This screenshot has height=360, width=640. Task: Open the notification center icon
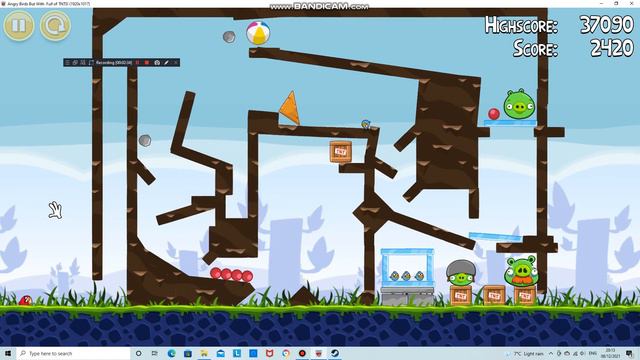coord(630,353)
